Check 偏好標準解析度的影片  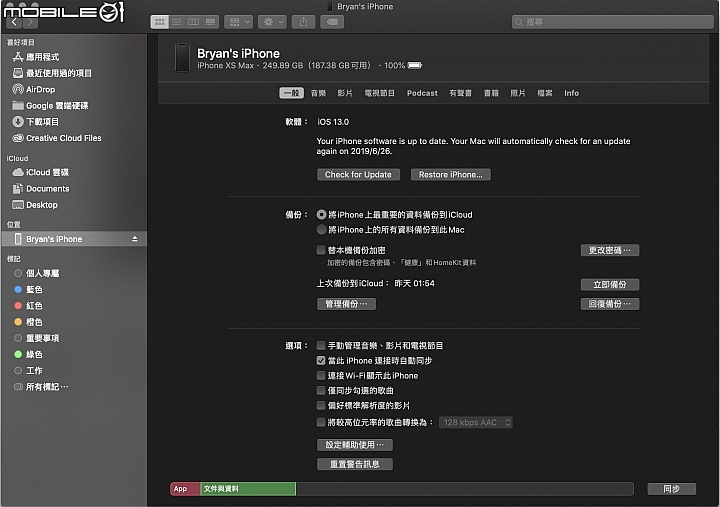(321, 406)
